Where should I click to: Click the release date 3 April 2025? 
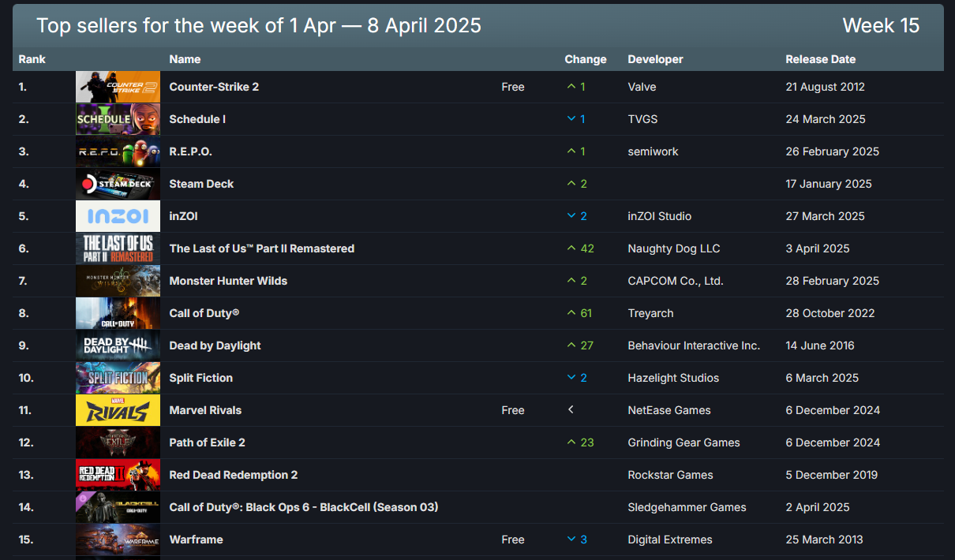point(818,248)
